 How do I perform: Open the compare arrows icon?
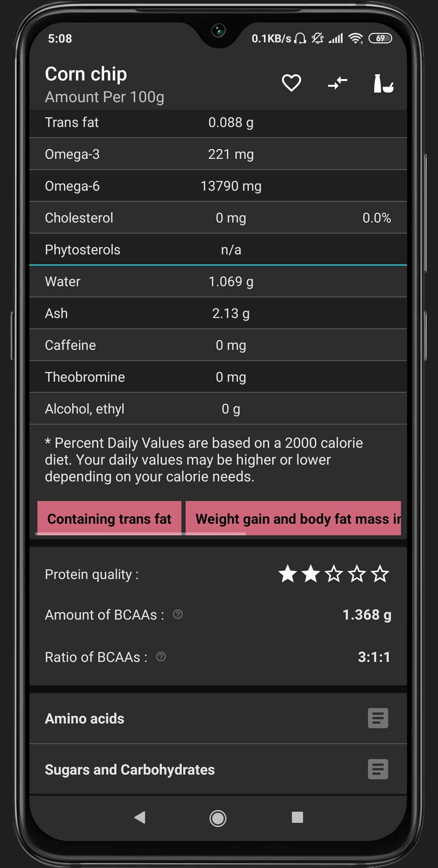337,83
